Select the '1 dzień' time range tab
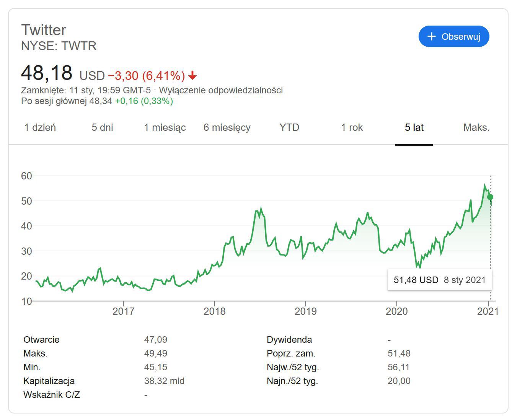Viewport: 525px width, 420px height. tap(40, 128)
